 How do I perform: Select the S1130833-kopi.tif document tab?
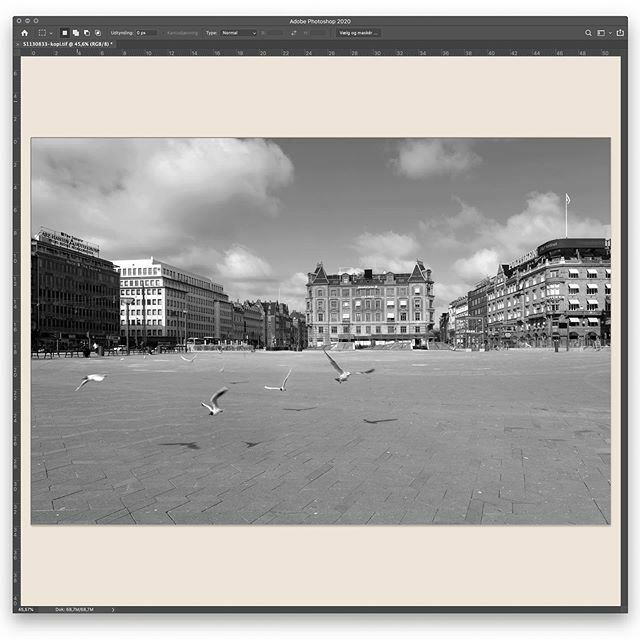point(68,44)
